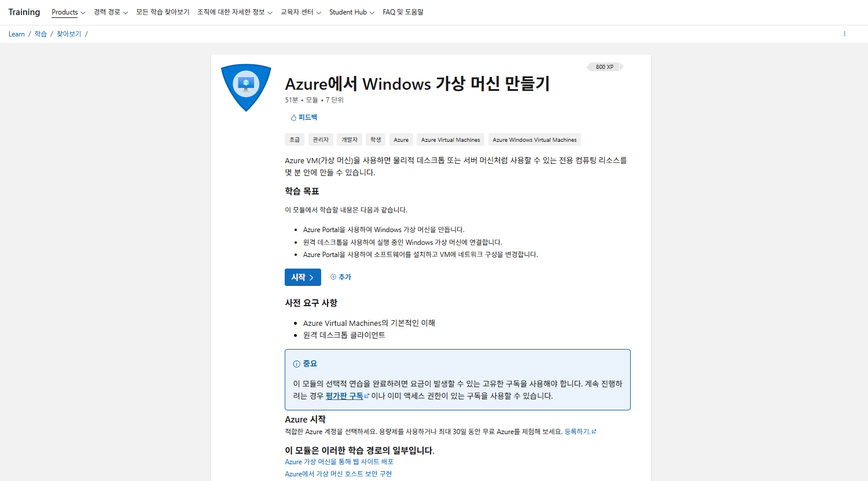Click 이 모듈은 이러한 학습 경로의 일부입니다 heading
This screenshot has width=868, height=481.
coord(359,450)
